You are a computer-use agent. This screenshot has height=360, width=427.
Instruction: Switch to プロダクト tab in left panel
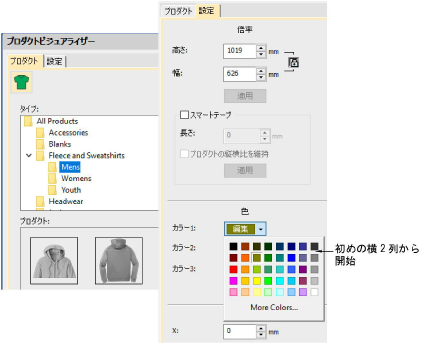point(24,61)
